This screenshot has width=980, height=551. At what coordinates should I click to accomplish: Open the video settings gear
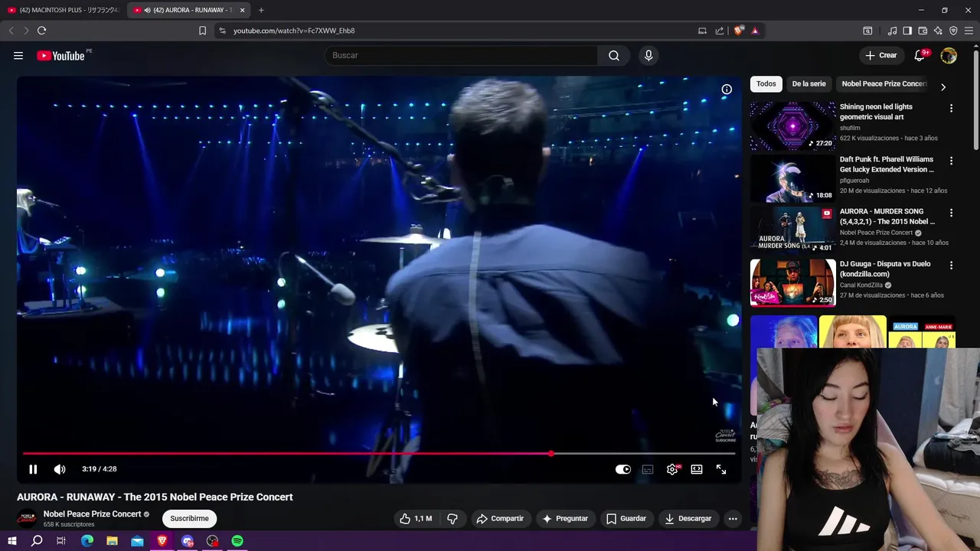coord(672,469)
